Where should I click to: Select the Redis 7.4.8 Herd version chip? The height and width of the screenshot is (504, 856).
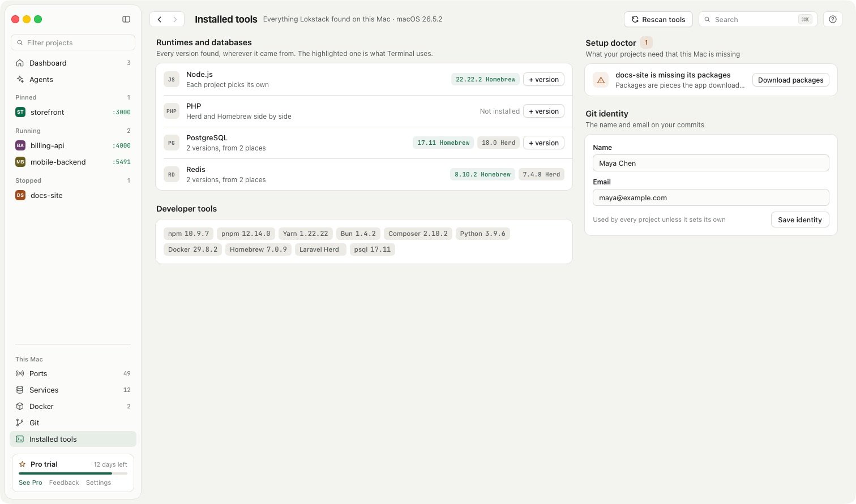click(x=541, y=175)
